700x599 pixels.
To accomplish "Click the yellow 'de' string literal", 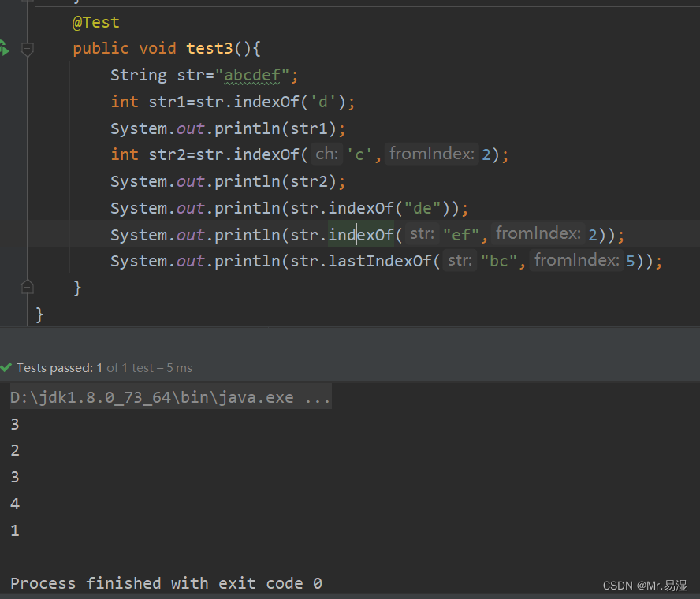I will click(423, 207).
